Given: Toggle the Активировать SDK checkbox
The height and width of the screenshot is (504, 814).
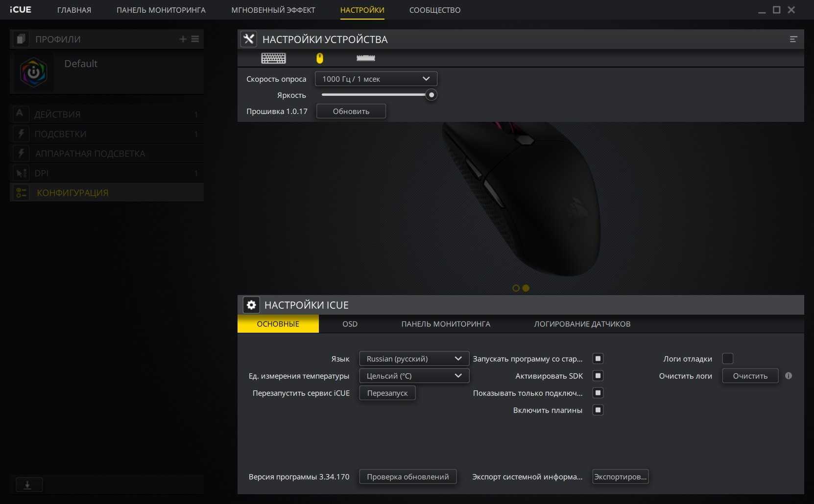Looking at the screenshot, I should pos(598,376).
